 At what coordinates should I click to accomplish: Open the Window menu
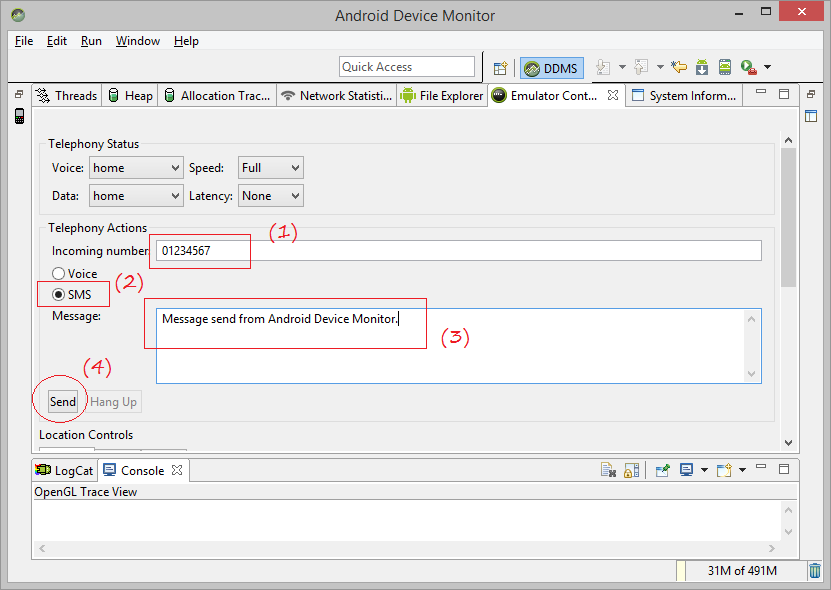(138, 41)
